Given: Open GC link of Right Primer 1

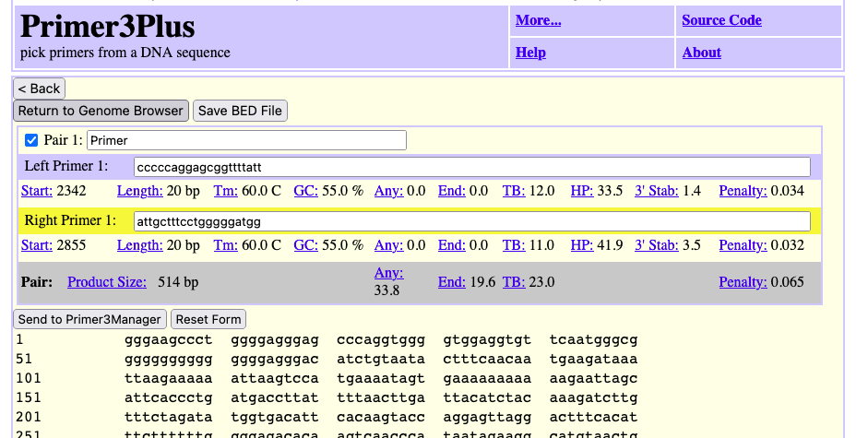Looking at the screenshot, I should (x=305, y=245).
